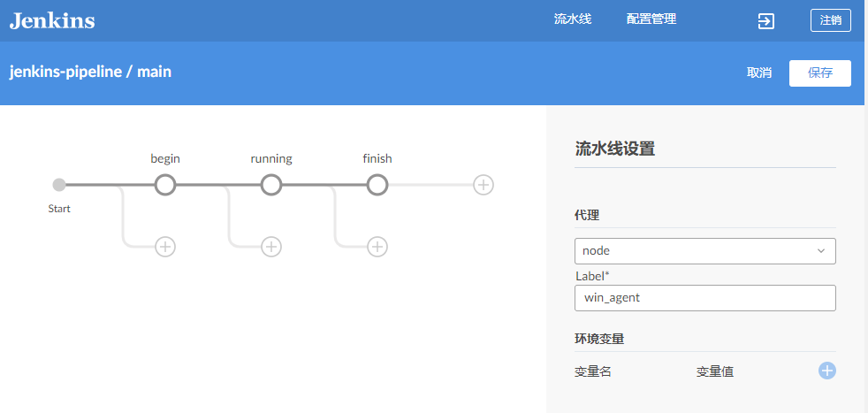Add parallel stage under running
Image resolution: width=868 pixels, height=413 pixels.
click(271, 247)
